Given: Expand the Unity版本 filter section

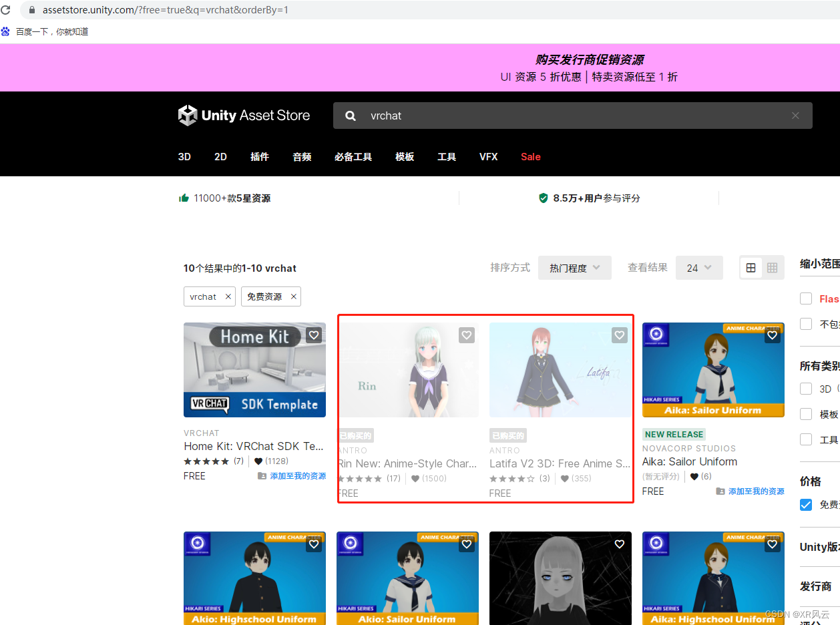Looking at the screenshot, I should pyautogui.click(x=819, y=547).
